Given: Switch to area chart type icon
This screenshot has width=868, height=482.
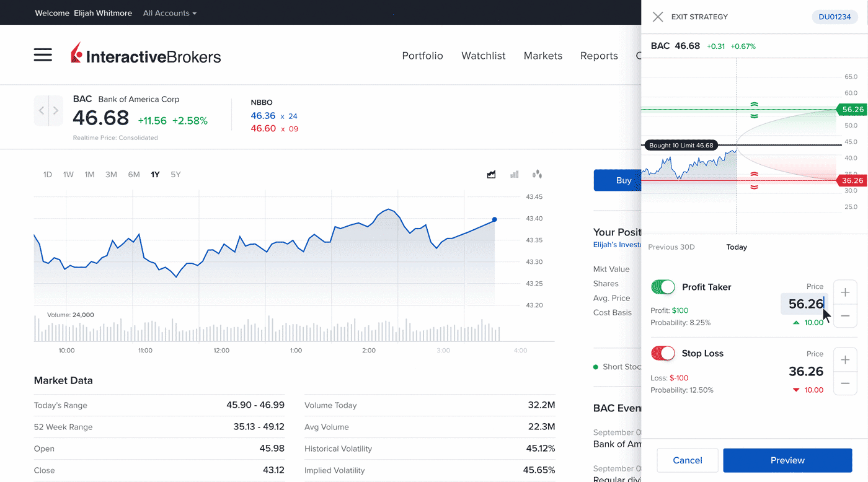Looking at the screenshot, I should pyautogui.click(x=492, y=175).
